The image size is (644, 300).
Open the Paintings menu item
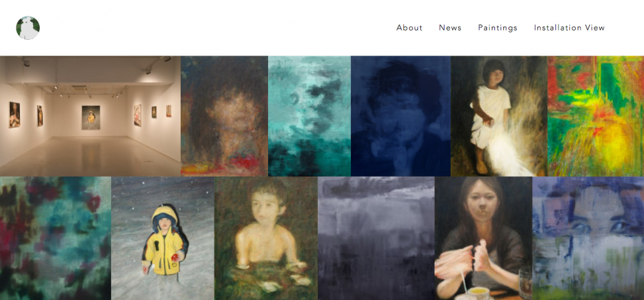[497, 28]
